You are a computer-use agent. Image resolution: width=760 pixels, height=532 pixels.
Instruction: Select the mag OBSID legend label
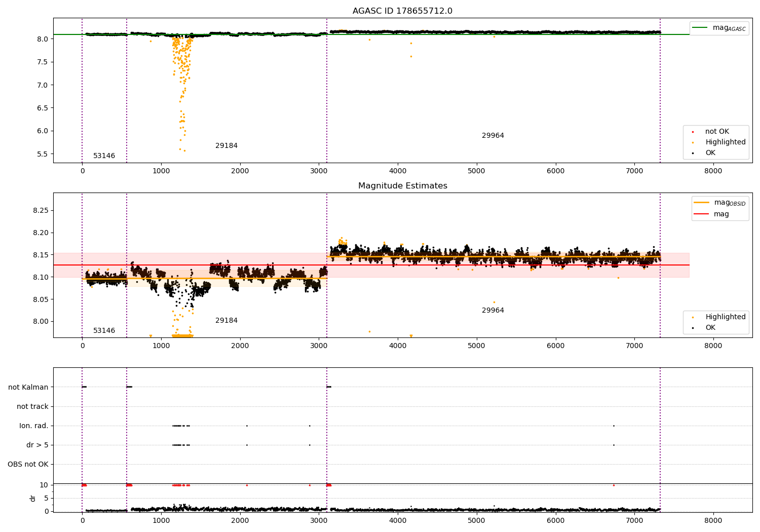tap(730, 203)
